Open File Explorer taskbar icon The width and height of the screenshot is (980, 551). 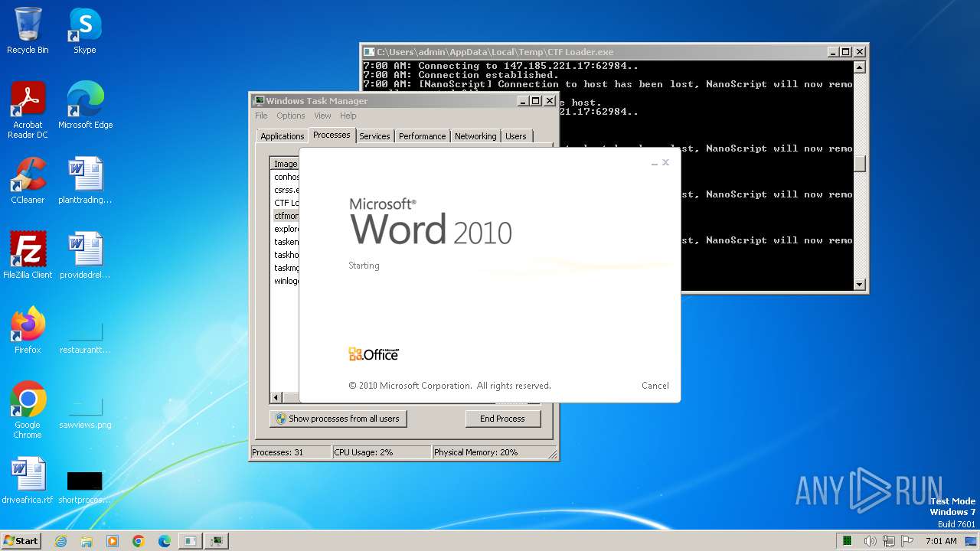coord(87,541)
